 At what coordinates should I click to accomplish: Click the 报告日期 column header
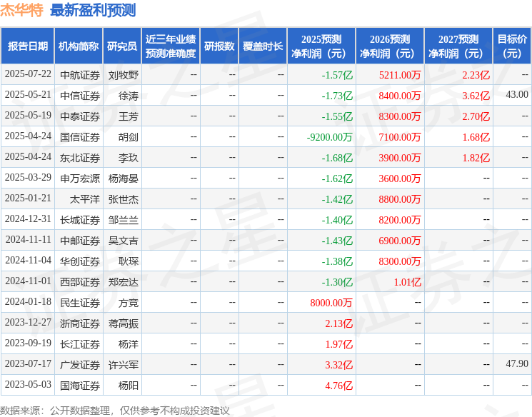(x=27, y=46)
